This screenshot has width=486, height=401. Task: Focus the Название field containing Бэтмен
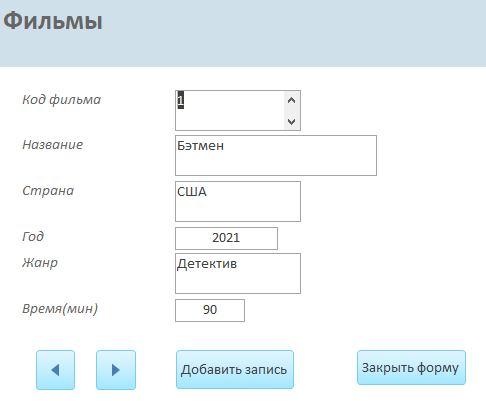coord(276,155)
